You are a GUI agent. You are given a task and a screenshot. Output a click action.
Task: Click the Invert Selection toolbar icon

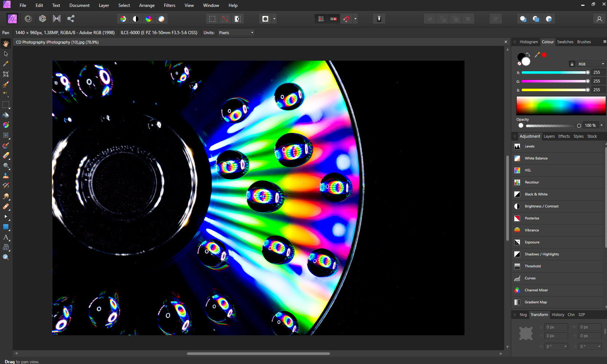tap(238, 19)
